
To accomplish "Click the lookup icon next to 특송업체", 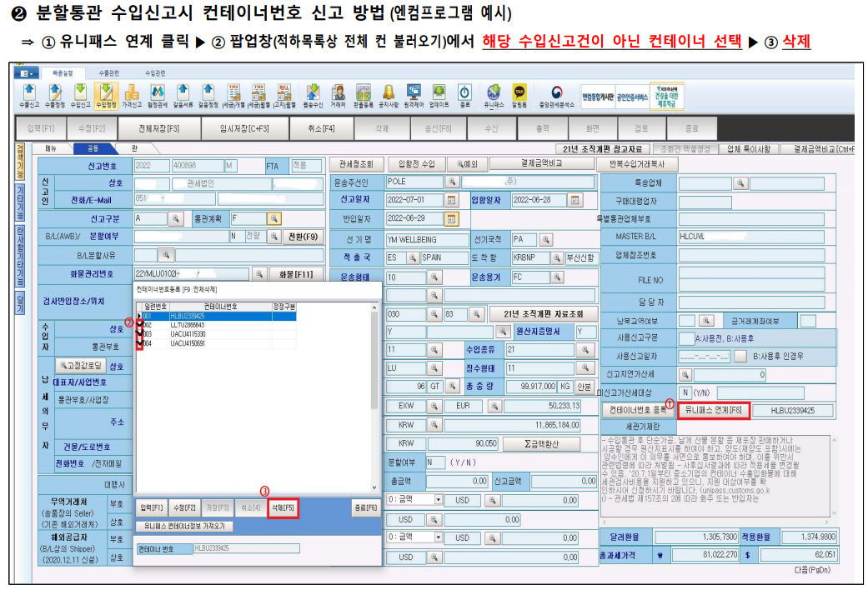I will [x=740, y=183].
